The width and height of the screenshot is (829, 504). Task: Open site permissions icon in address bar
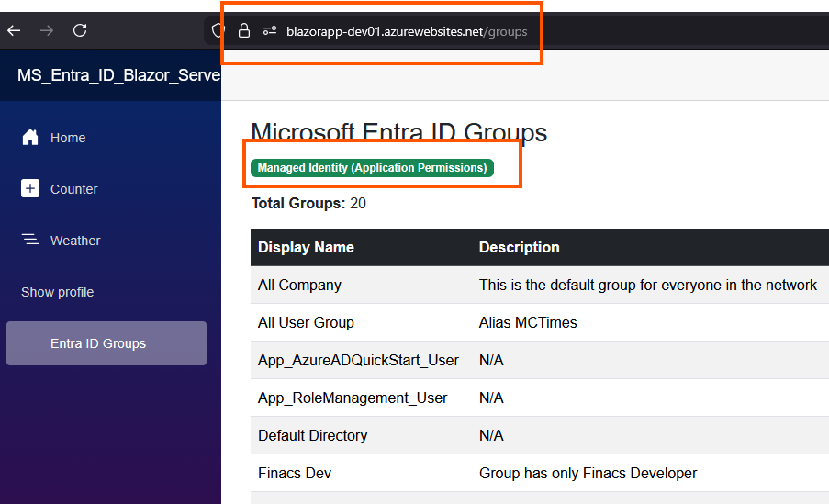[x=270, y=30]
